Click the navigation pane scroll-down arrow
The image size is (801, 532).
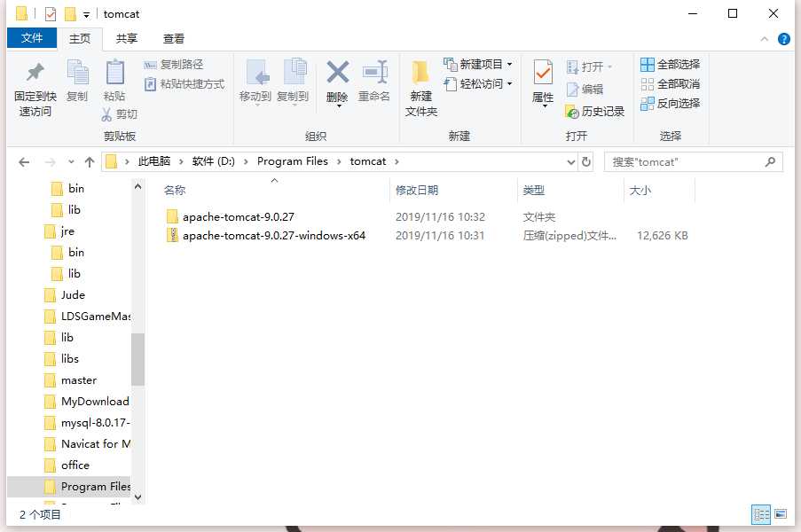coord(137,497)
